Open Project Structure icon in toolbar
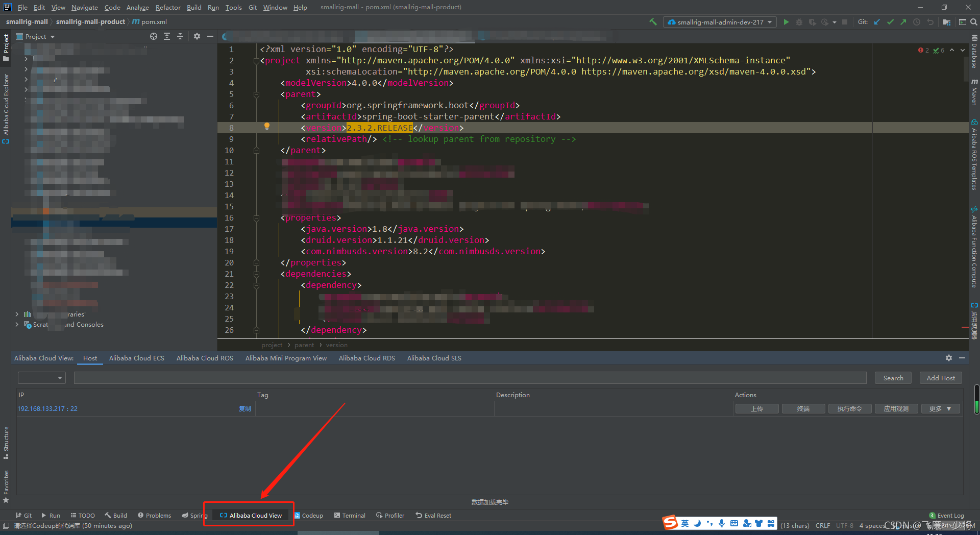 (x=947, y=22)
